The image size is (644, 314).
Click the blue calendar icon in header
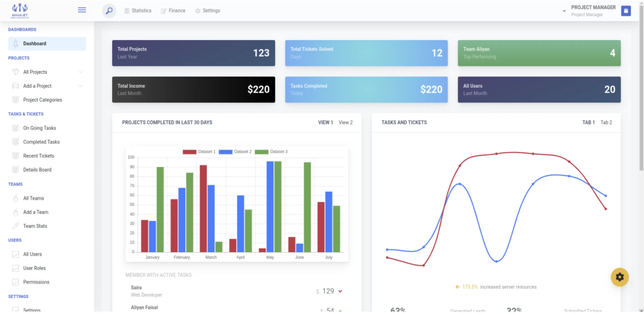(x=626, y=11)
